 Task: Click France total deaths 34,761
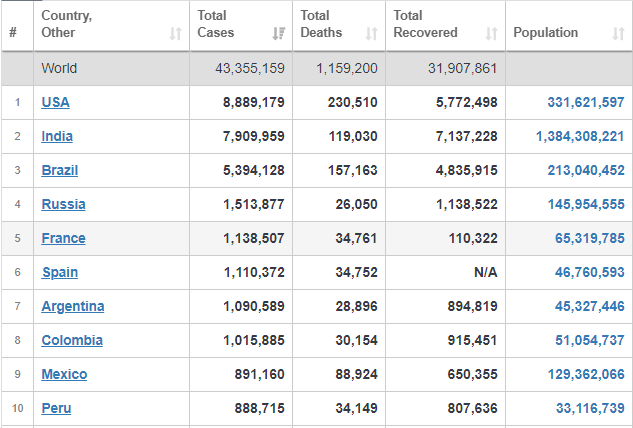point(356,238)
